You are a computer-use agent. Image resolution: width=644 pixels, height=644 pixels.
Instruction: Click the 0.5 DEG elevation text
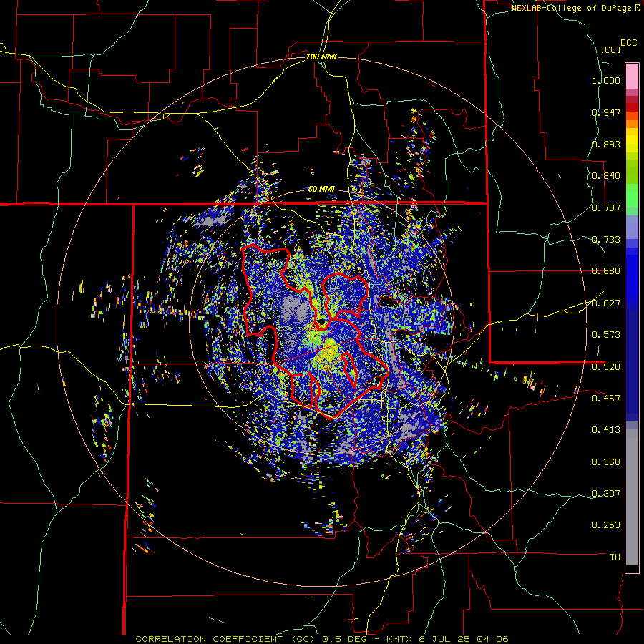343,639
